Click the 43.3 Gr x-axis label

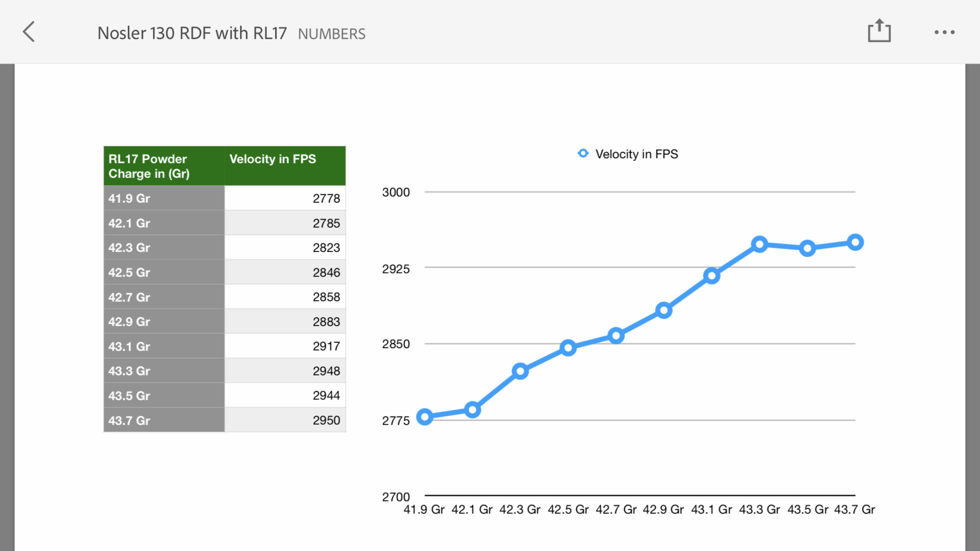click(x=759, y=509)
